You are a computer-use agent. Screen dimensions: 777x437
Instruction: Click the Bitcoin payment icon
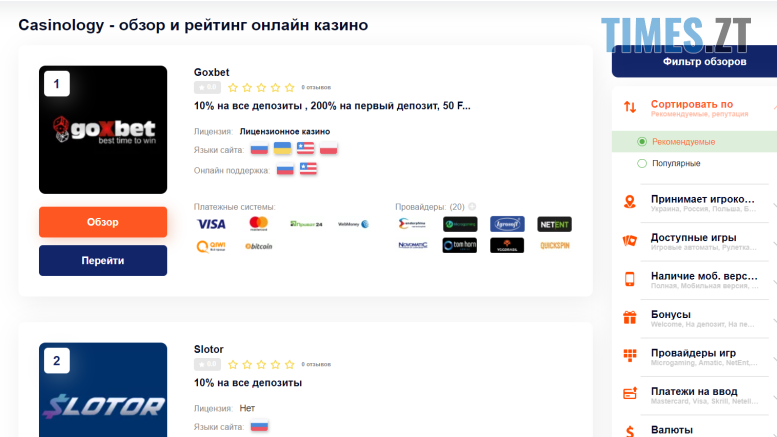[259, 245]
